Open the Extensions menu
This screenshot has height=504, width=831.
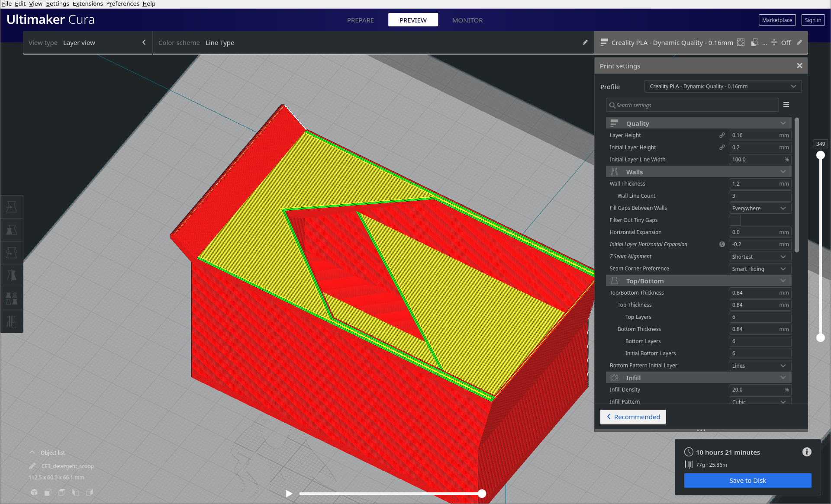pos(87,3)
